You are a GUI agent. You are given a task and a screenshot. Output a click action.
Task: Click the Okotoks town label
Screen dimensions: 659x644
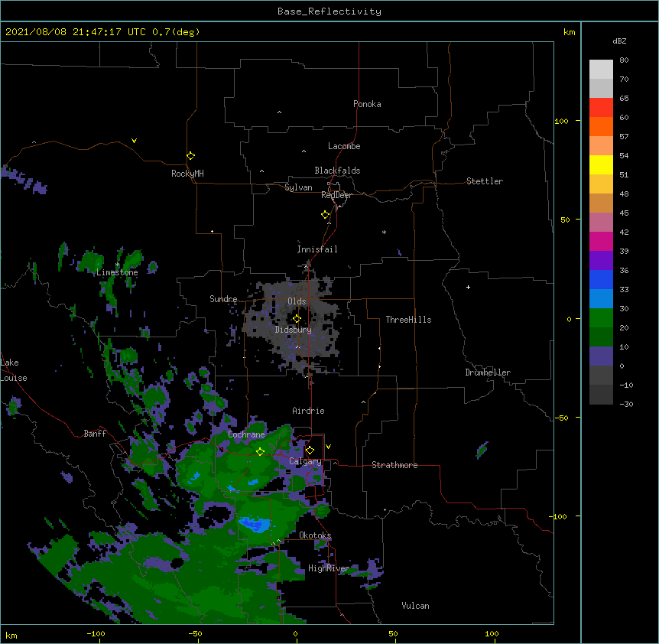click(315, 535)
